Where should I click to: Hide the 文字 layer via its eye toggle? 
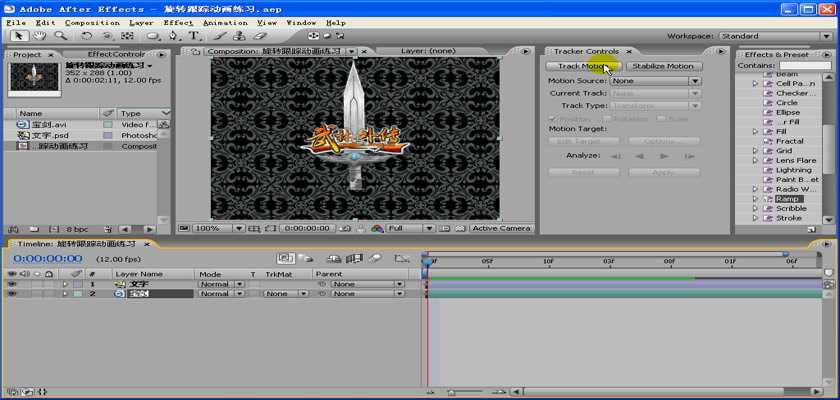(11, 284)
